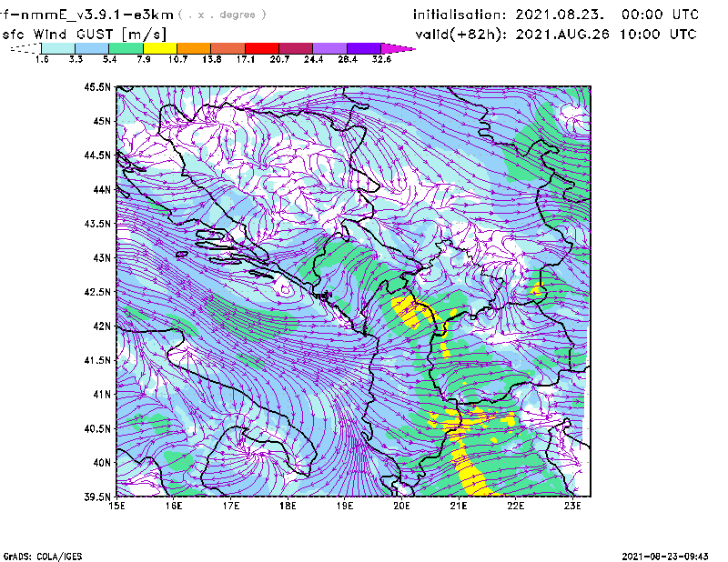Click the legend value 32.6

[381, 59]
